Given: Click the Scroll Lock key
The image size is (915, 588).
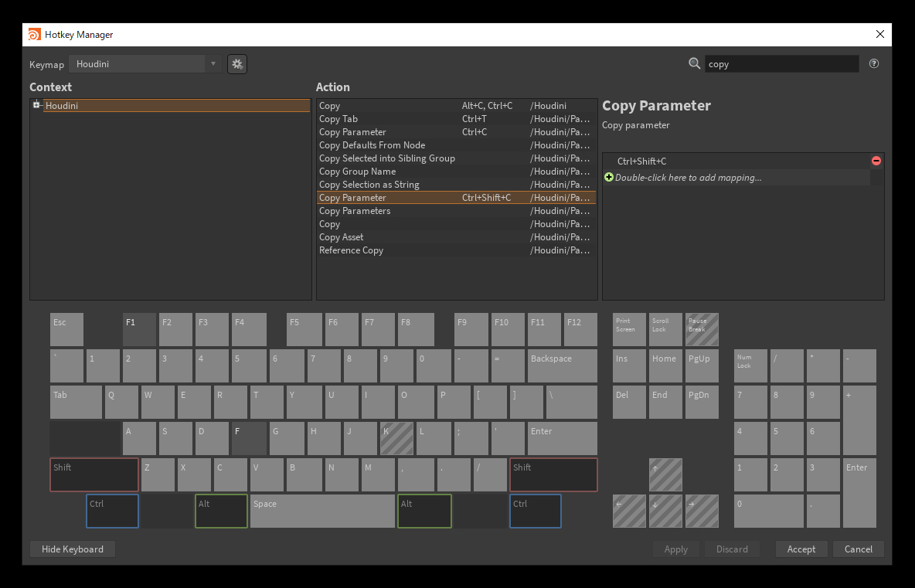Looking at the screenshot, I should [665, 330].
